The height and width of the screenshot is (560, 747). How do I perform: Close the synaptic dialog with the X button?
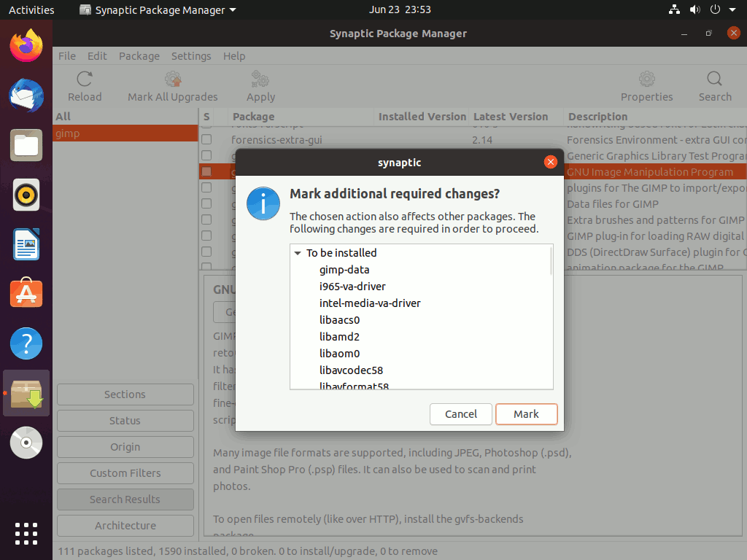pos(550,162)
